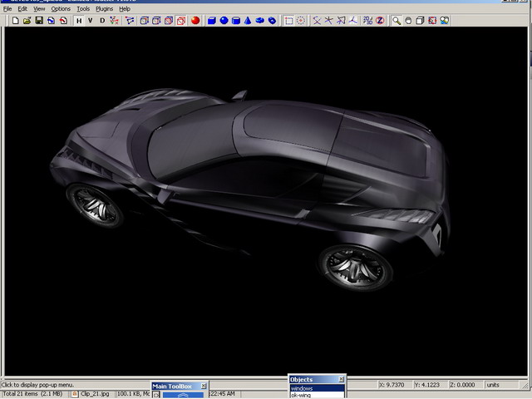Viewport: 532px width, 399px height.
Task: Click the Open folder icon
Action: pos(27,20)
